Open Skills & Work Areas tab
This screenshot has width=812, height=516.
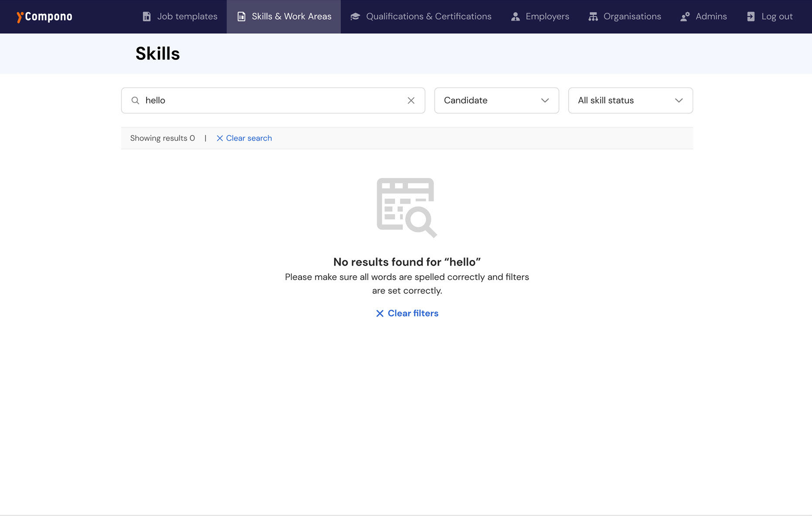pyautogui.click(x=283, y=17)
